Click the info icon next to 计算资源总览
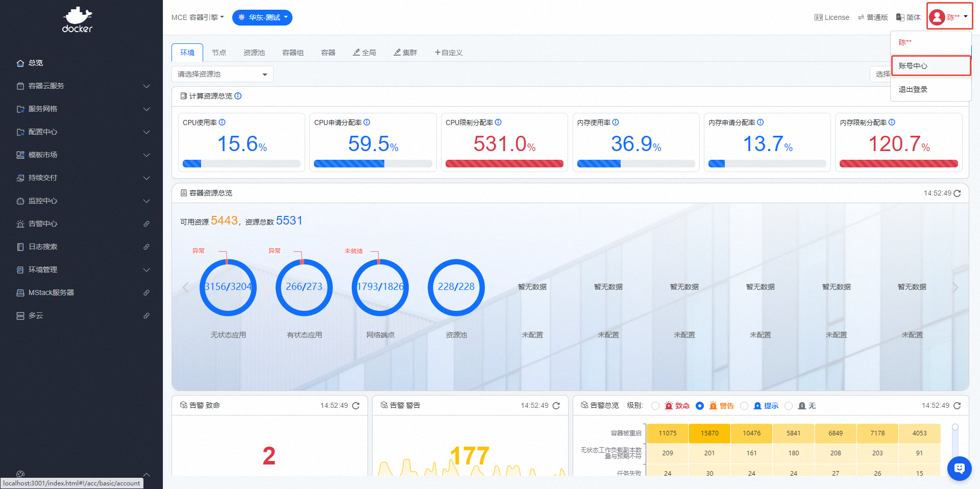The width and height of the screenshot is (980, 489). click(238, 96)
